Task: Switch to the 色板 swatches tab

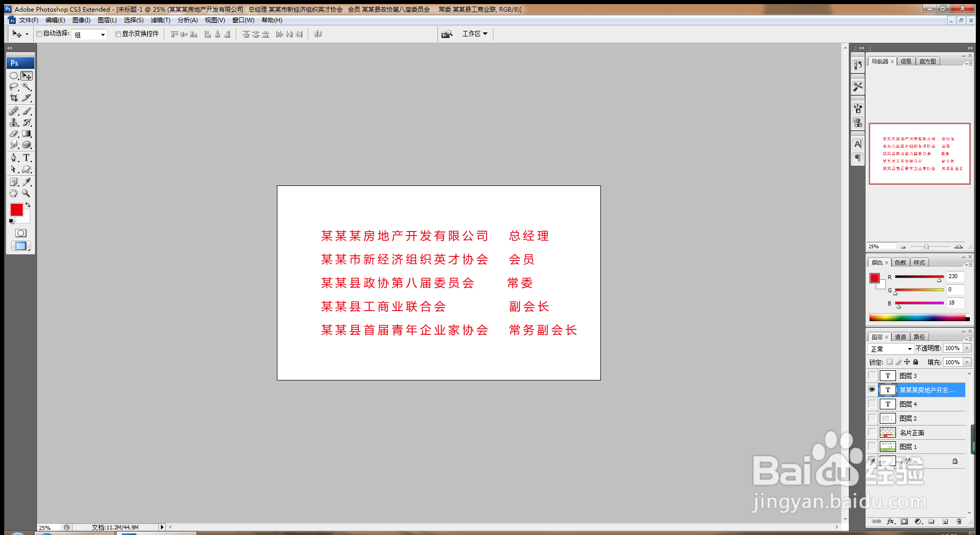Action: tap(901, 262)
